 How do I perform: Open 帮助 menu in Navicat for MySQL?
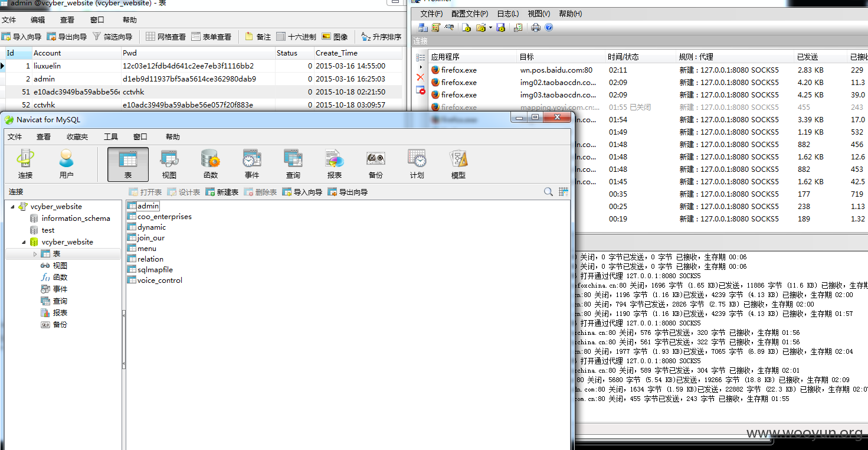click(x=173, y=136)
